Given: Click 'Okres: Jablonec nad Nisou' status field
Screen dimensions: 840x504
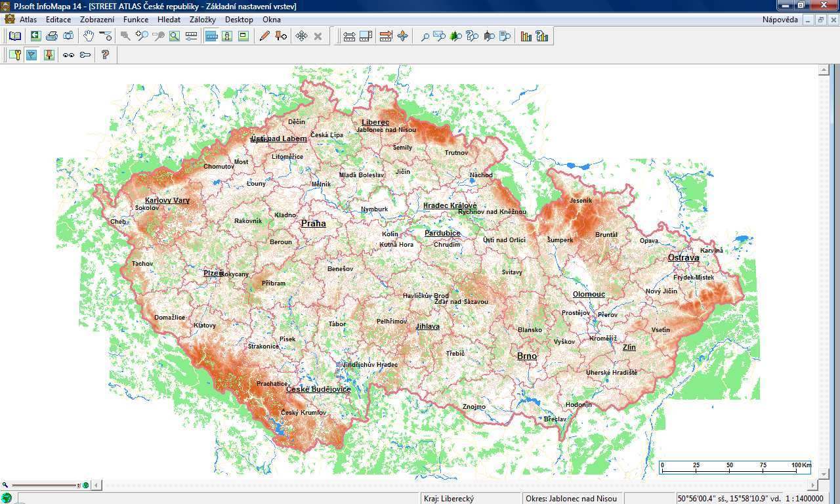Looking at the screenshot, I should coord(571,499).
